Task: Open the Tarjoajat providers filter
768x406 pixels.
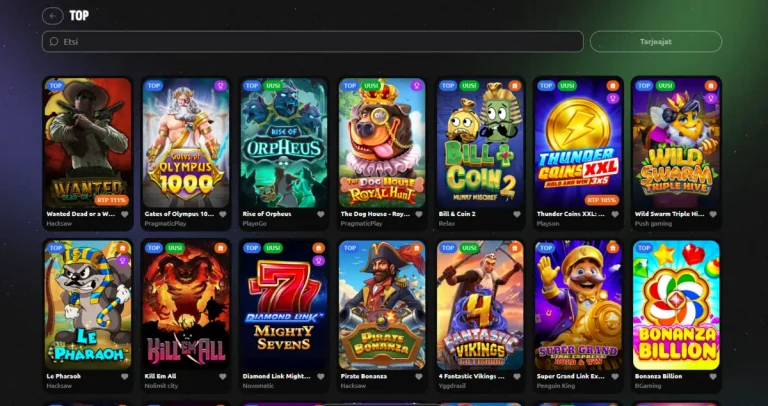Action: [x=656, y=42]
